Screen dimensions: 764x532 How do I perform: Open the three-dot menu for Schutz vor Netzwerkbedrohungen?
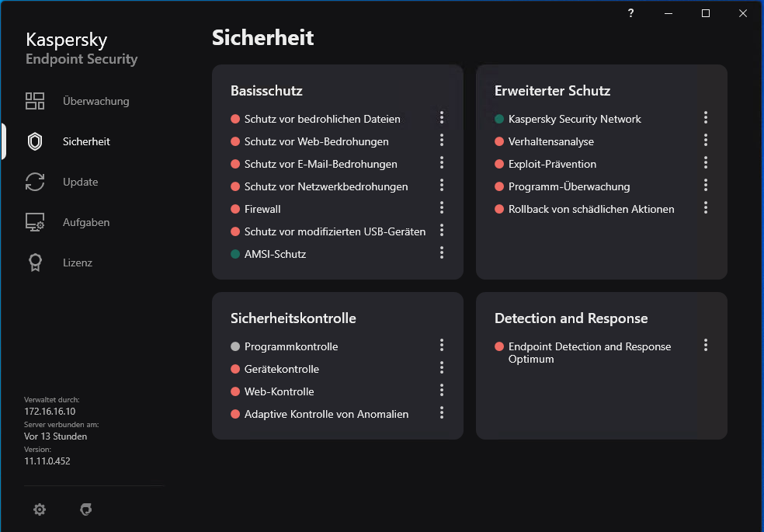click(442, 185)
